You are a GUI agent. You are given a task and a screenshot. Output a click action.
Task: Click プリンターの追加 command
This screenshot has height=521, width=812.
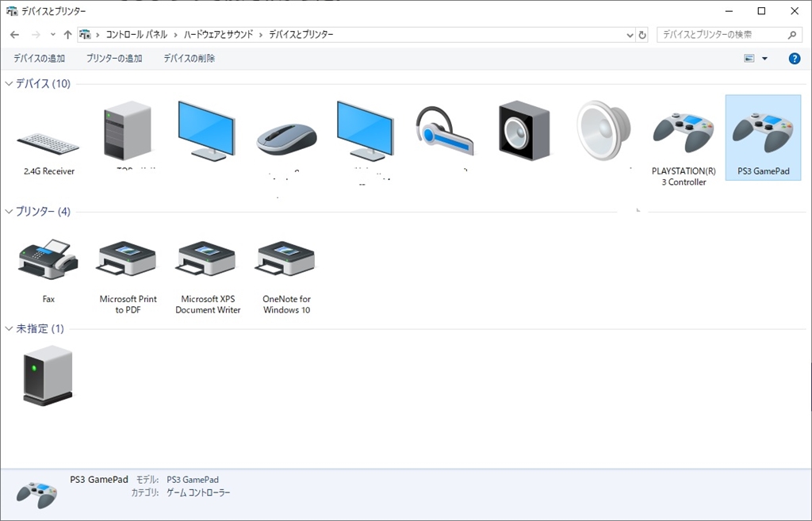click(x=114, y=59)
